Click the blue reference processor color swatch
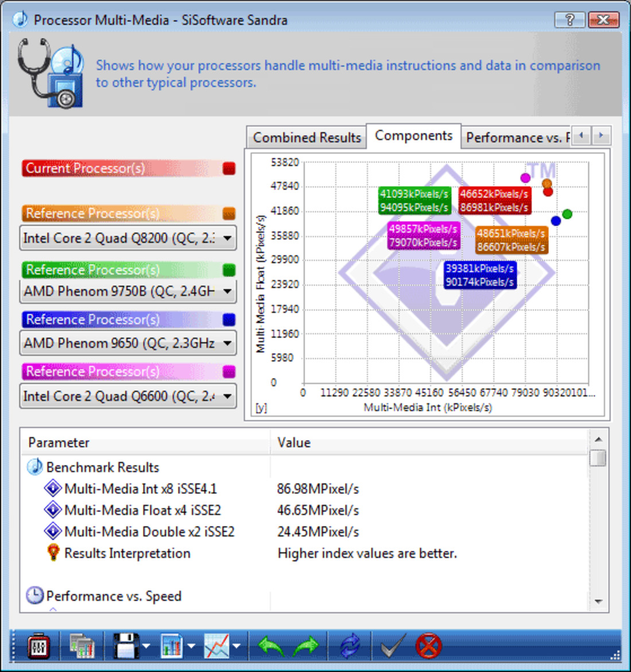This screenshot has height=672, width=631. tap(229, 320)
